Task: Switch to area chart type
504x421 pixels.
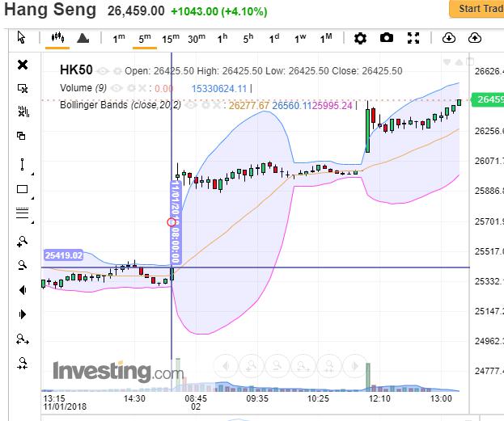Action: pyautogui.click(x=83, y=38)
